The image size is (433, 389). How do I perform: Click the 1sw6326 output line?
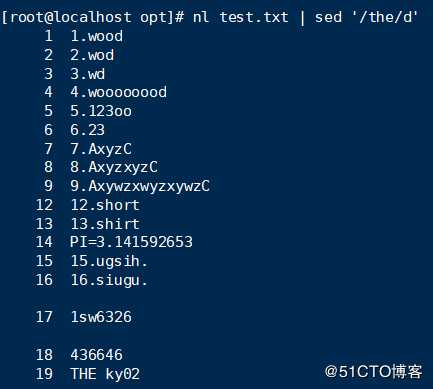point(101,317)
